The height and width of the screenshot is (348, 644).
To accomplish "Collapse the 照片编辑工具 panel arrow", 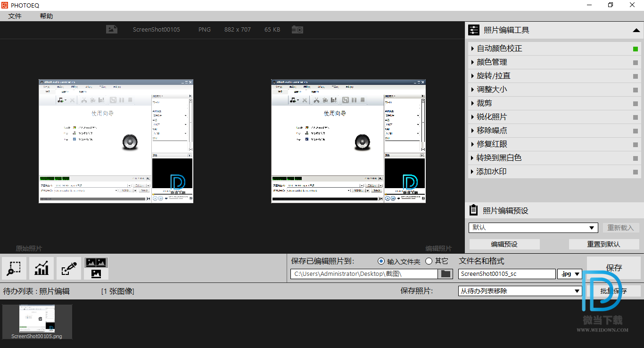I will 636,30.
